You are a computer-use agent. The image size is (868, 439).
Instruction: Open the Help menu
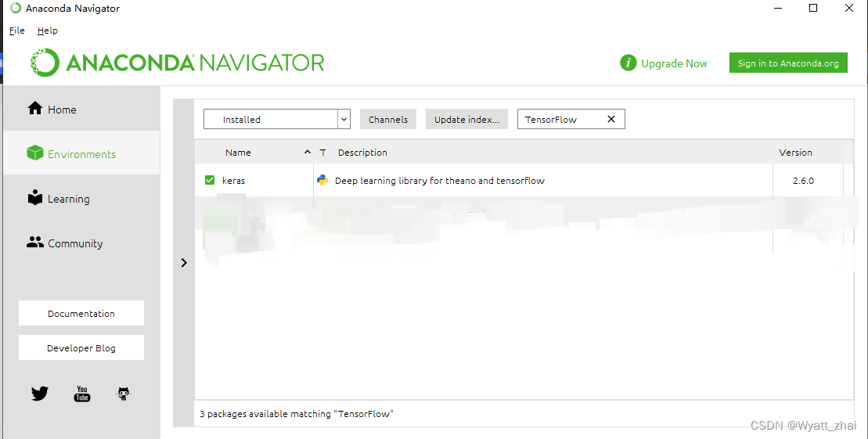coord(48,31)
